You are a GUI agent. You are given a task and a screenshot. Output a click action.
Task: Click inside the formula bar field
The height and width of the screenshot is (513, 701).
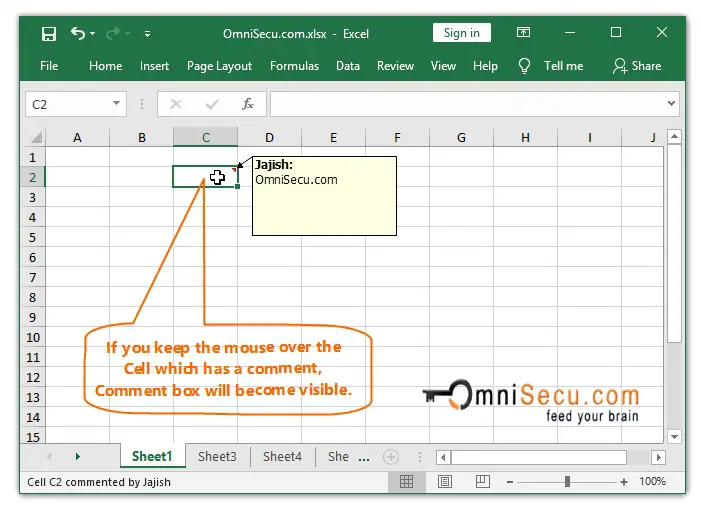coord(467,104)
